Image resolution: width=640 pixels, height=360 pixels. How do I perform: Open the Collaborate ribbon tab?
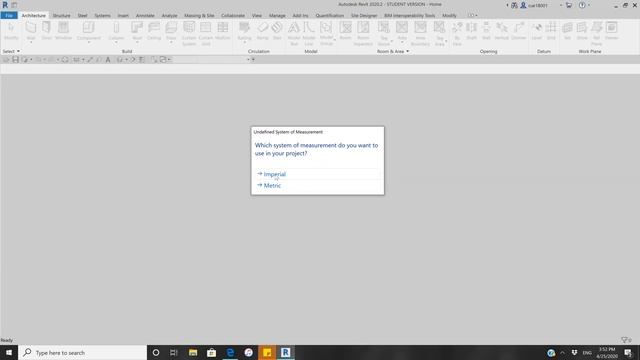tap(233, 16)
